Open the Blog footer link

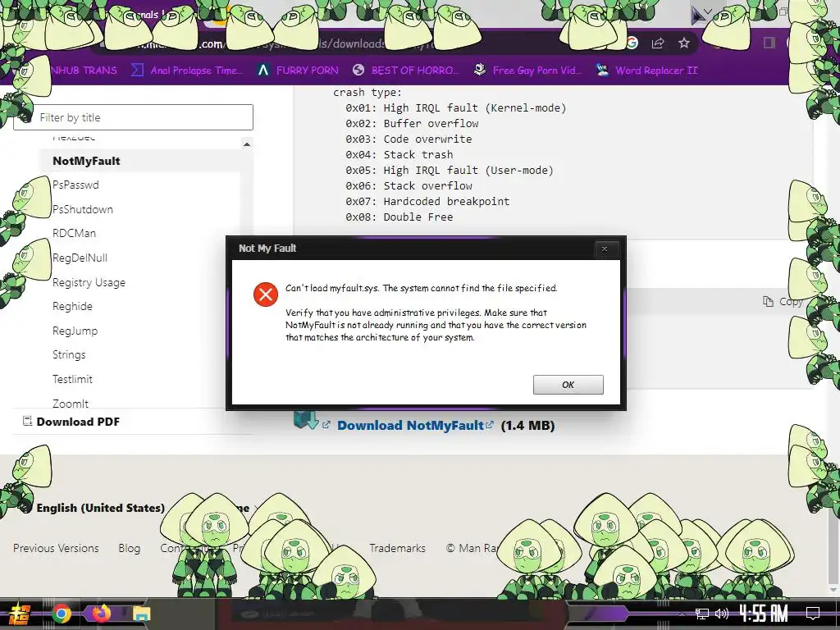click(x=129, y=548)
